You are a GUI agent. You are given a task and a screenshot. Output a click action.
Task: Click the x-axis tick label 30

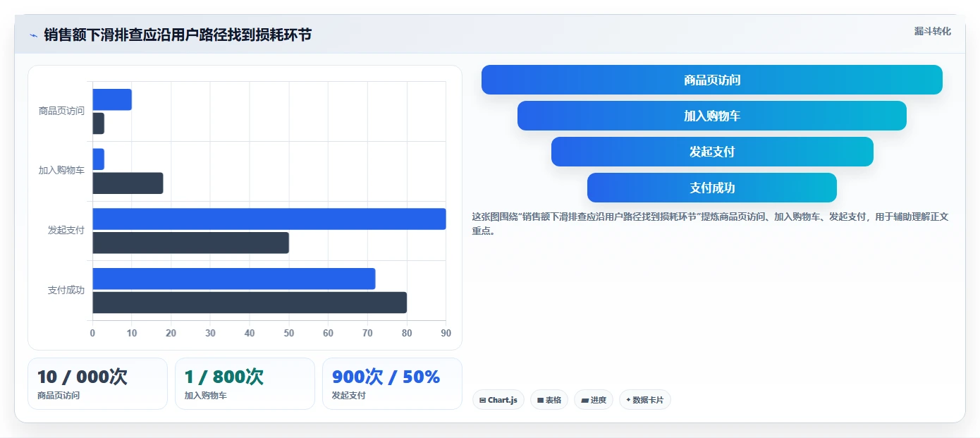[210, 333]
